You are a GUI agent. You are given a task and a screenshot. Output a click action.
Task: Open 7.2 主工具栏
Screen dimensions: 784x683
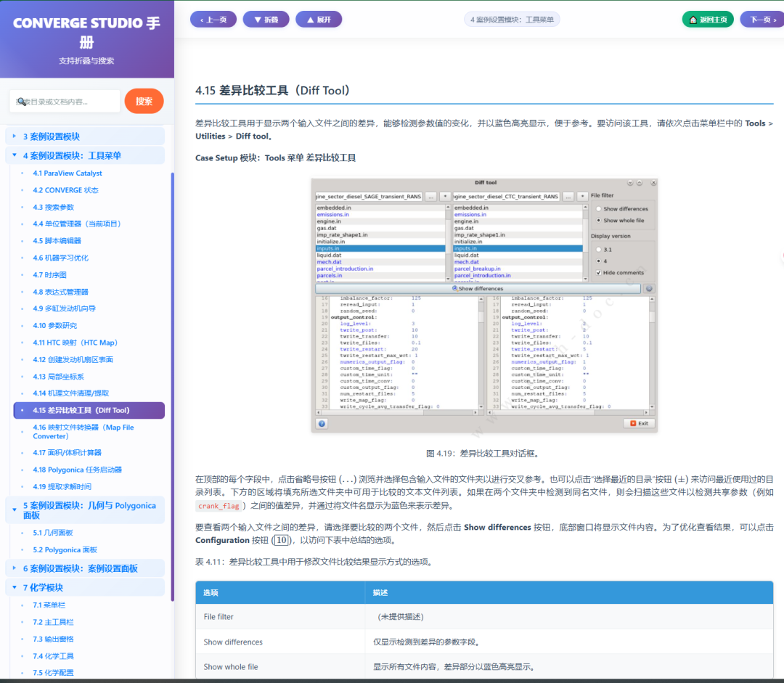53,622
